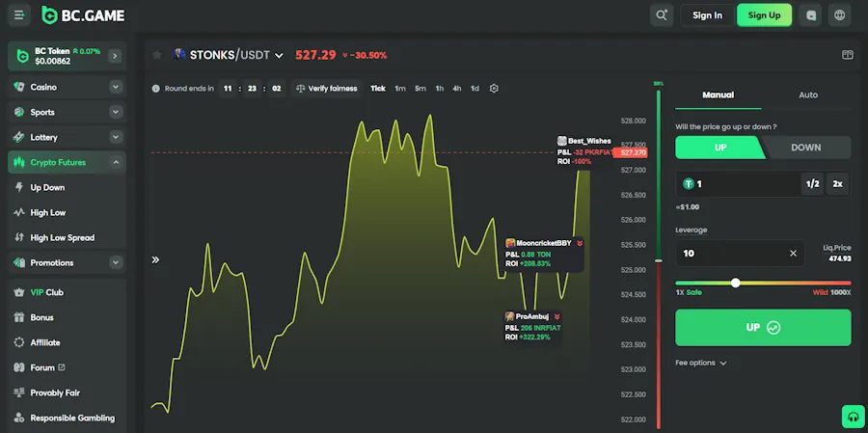Image resolution: width=868 pixels, height=433 pixels.
Task: Click the red price 527.29
Action: point(315,55)
